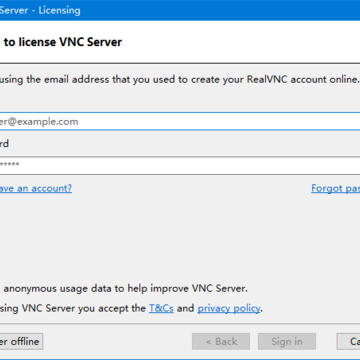Open the privacy policy link
360x360 pixels.
click(229, 308)
